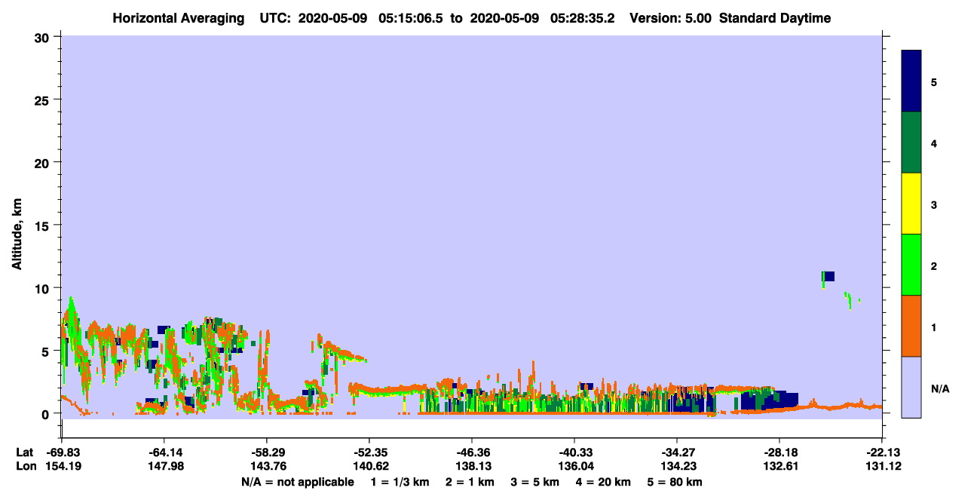Click the y-axis tick label 15
Image resolution: width=980 pixels, height=503 pixels.
pos(43,225)
